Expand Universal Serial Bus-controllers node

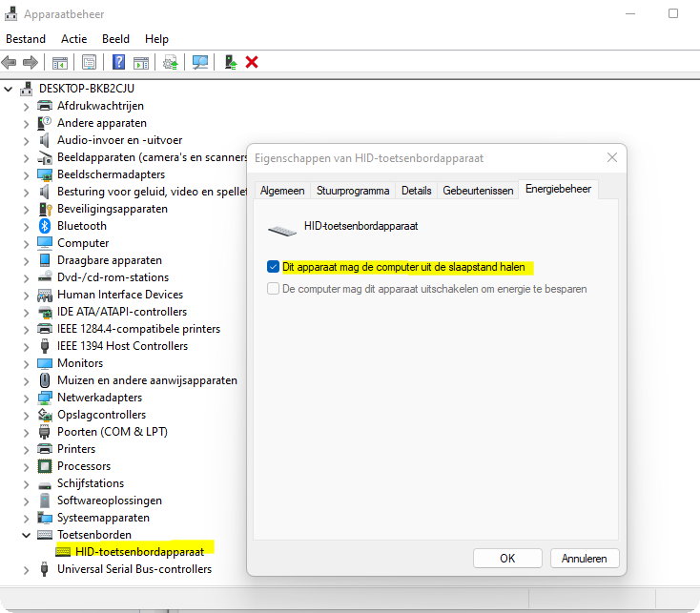26,569
